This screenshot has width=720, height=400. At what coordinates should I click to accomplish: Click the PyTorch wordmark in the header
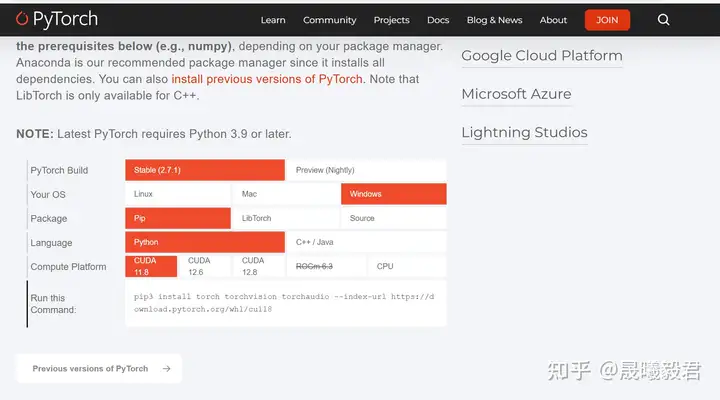(65, 19)
